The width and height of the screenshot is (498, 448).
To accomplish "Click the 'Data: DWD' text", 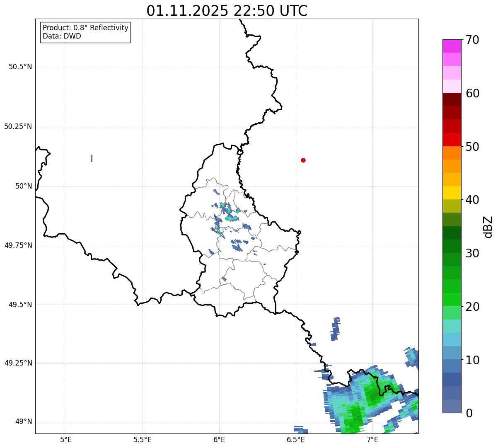I will coord(62,36).
